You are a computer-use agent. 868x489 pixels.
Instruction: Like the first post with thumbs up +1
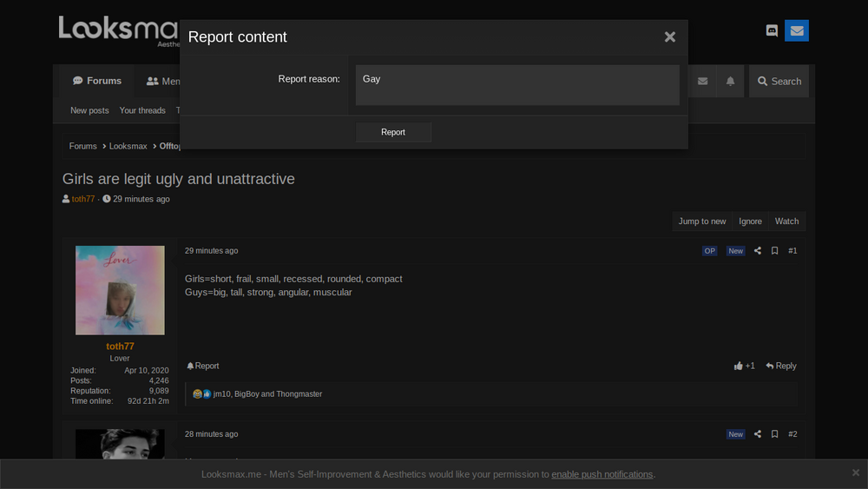pyautogui.click(x=744, y=366)
